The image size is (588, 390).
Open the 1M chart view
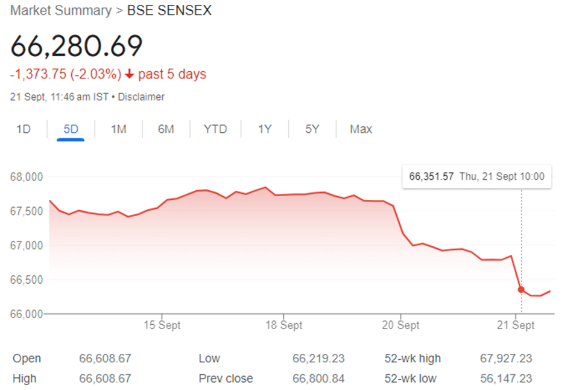click(118, 129)
